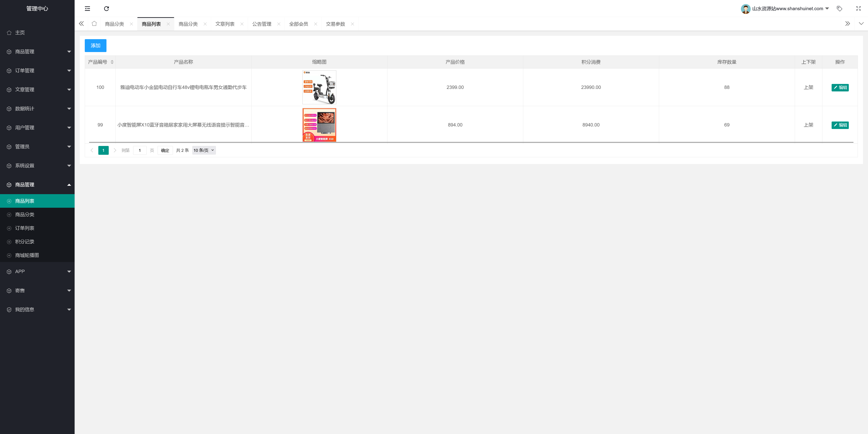Click the blue 添加 button
Image resolution: width=868 pixels, height=434 pixels.
point(95,45)
